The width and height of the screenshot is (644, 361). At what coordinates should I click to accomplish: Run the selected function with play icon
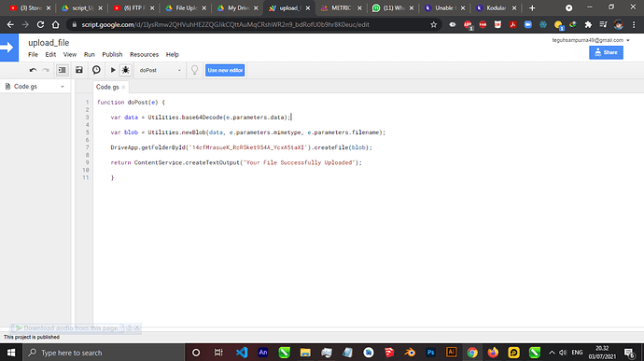(x=113, y=70)
